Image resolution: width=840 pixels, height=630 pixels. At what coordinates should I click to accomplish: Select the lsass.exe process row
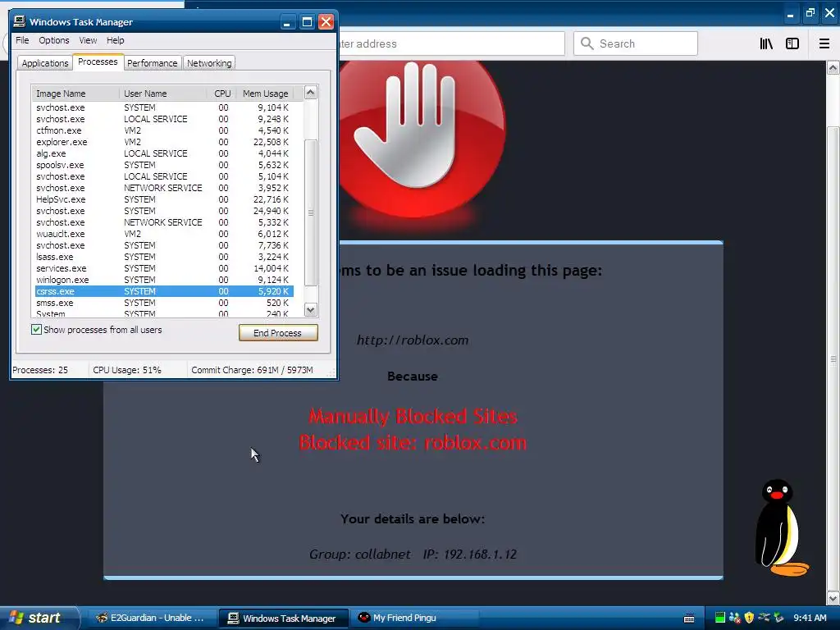click(164, 257)
